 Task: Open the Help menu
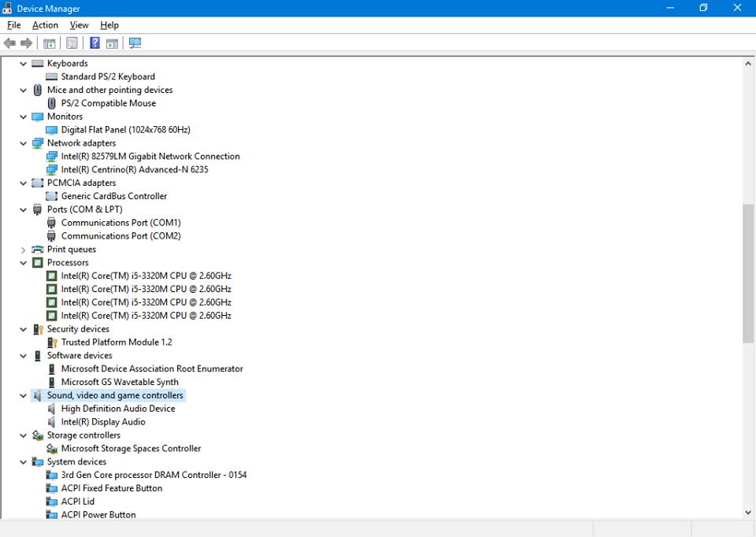coord(109,25)
